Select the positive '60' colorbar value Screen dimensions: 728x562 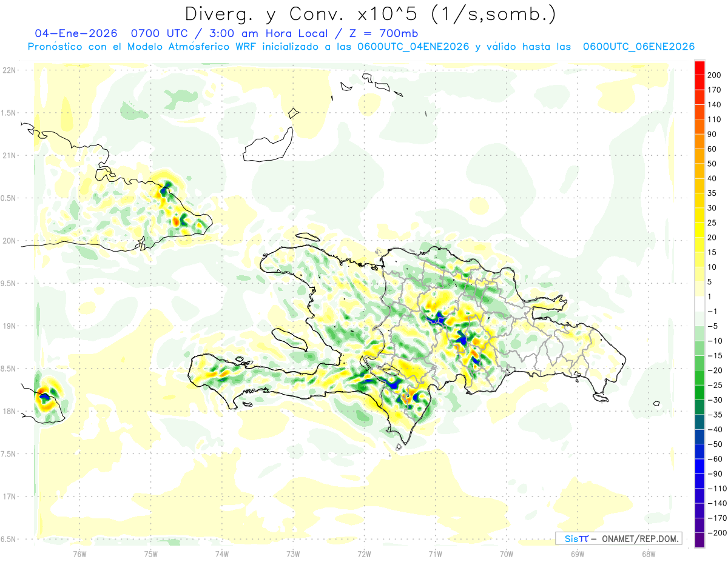point(712,149)
